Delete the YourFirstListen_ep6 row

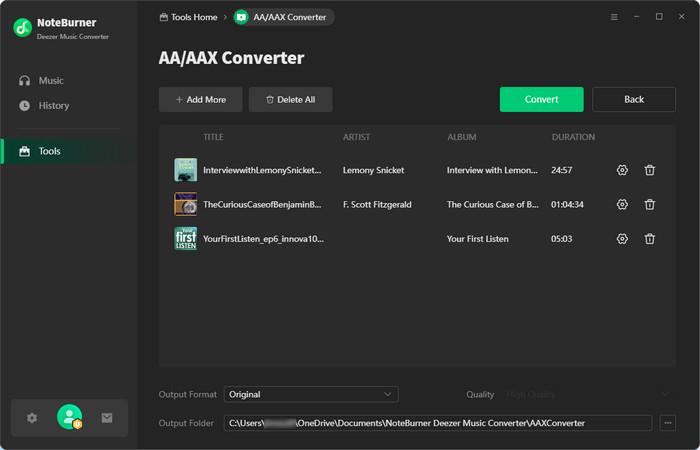click(x=650, y=239)
